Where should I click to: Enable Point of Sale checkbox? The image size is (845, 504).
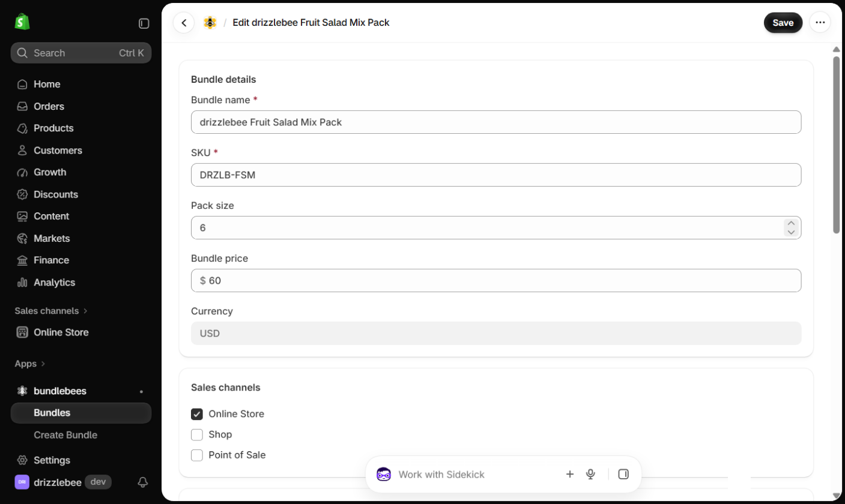click(x=197, y=455)
